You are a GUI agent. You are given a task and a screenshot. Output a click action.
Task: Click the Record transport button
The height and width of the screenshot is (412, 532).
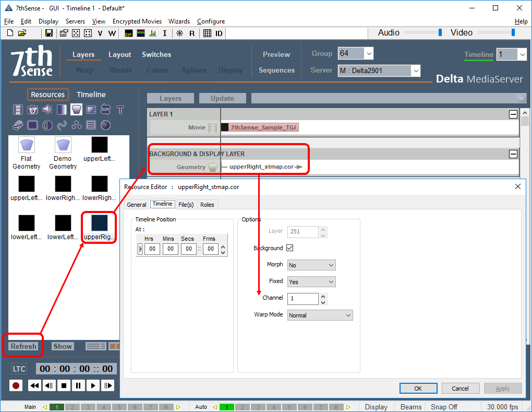point(16,385)
